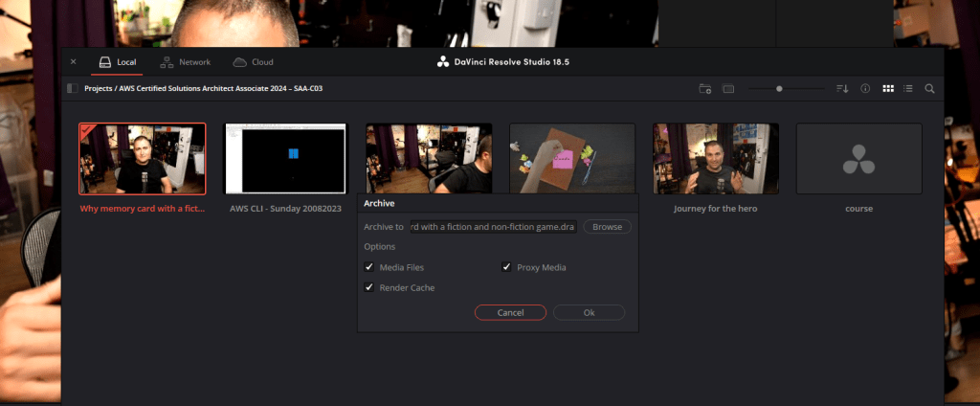The image size is (980, 406).
Task: Close the Project Manager with the X icon
Action: (x=73, y=62)
